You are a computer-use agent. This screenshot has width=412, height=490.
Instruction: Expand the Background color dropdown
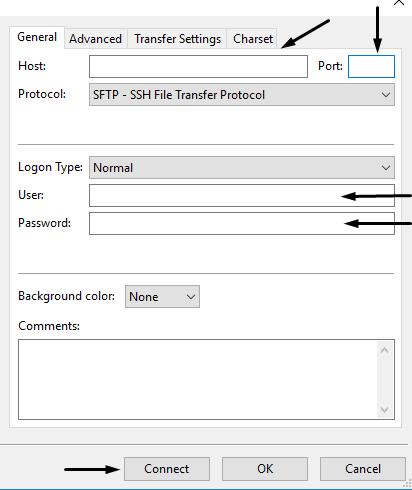(162, 296)
